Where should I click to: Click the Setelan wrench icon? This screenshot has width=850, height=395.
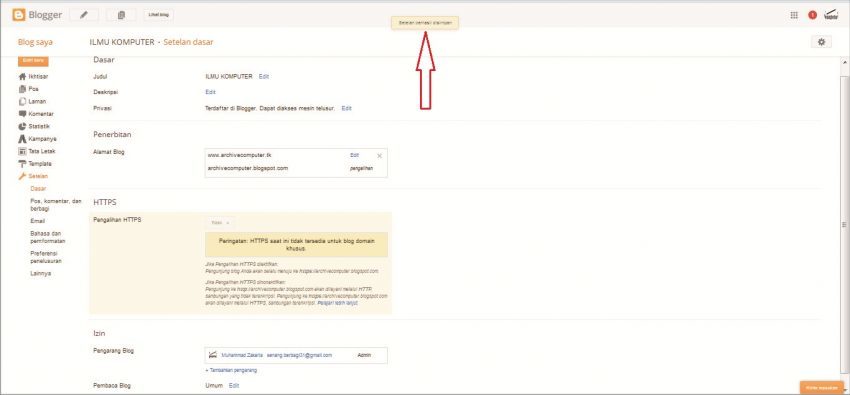click(22, 176)
